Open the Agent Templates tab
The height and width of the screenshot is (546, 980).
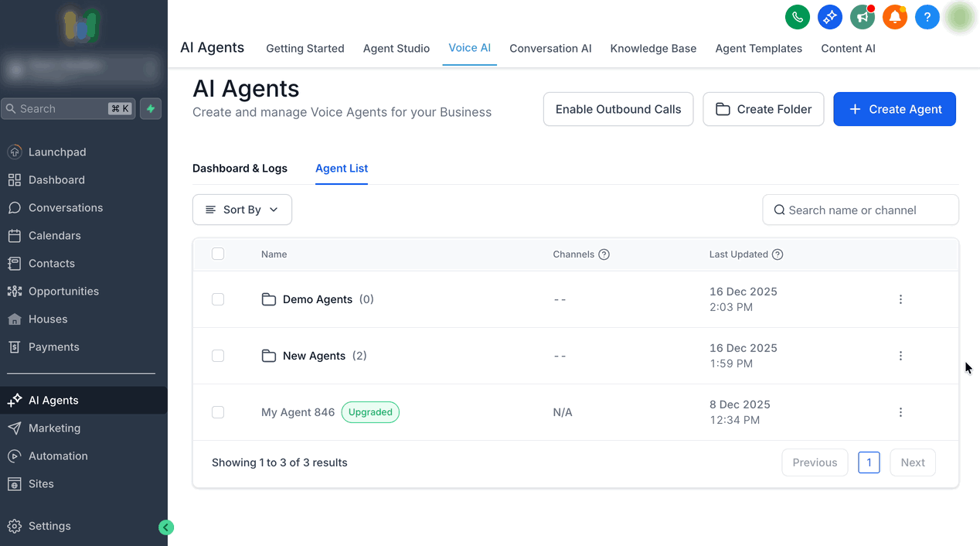[759, 48]
